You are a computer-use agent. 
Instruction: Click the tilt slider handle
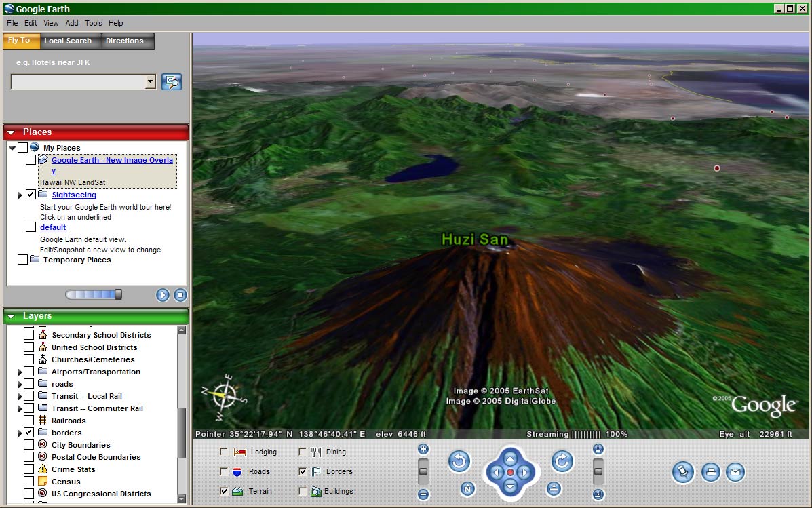[598, 472]
